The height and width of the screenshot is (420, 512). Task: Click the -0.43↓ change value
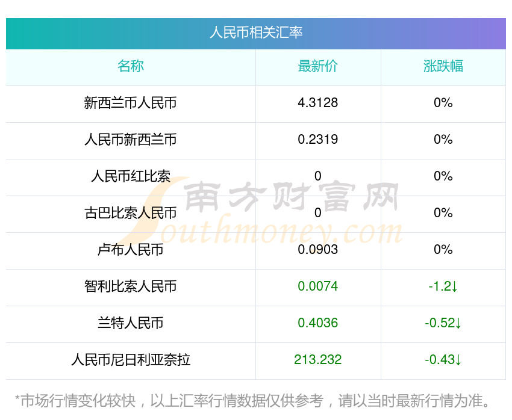443,360
